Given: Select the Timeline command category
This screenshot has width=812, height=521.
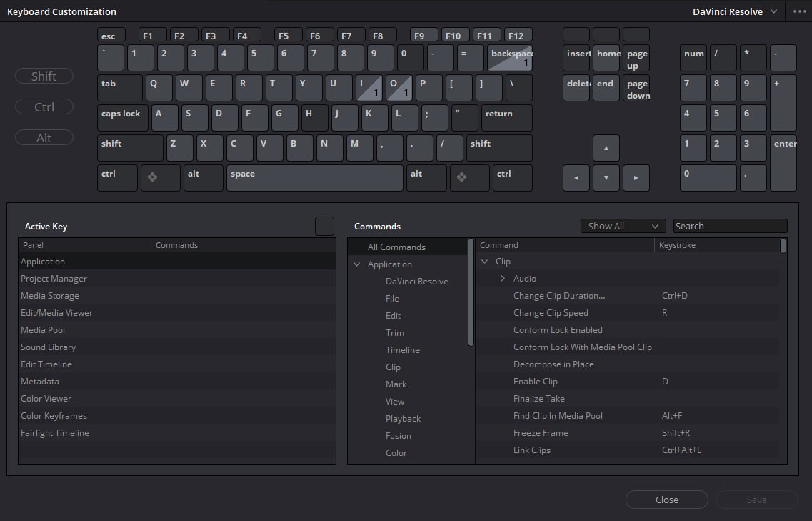Looking at the screenshot, I should 402,349.
